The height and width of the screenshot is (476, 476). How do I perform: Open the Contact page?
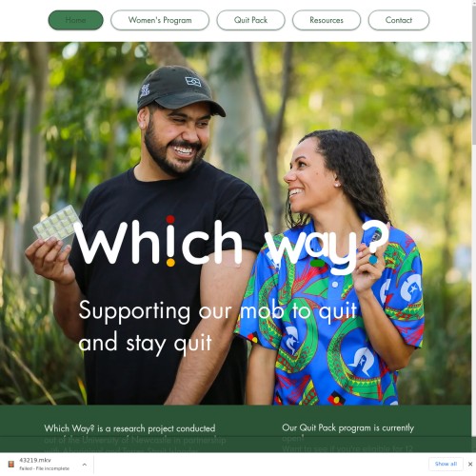(x=399, y=20)
